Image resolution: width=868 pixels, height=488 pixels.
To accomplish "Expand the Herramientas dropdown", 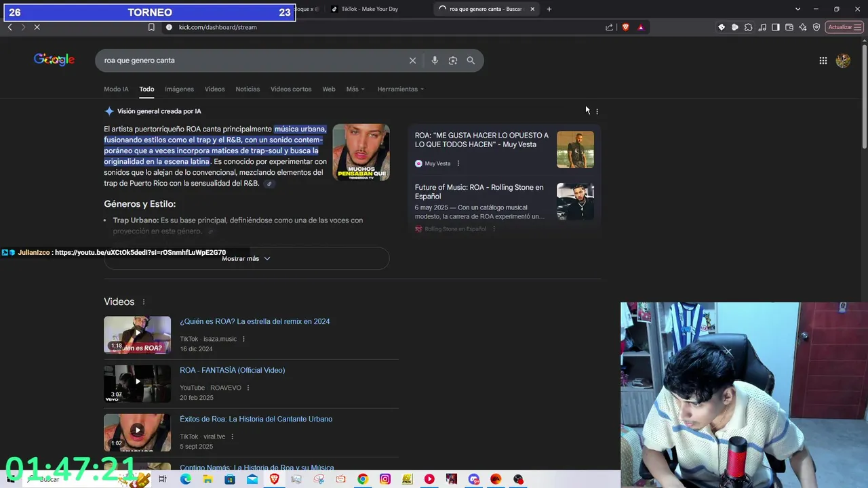I will point(400,89).
